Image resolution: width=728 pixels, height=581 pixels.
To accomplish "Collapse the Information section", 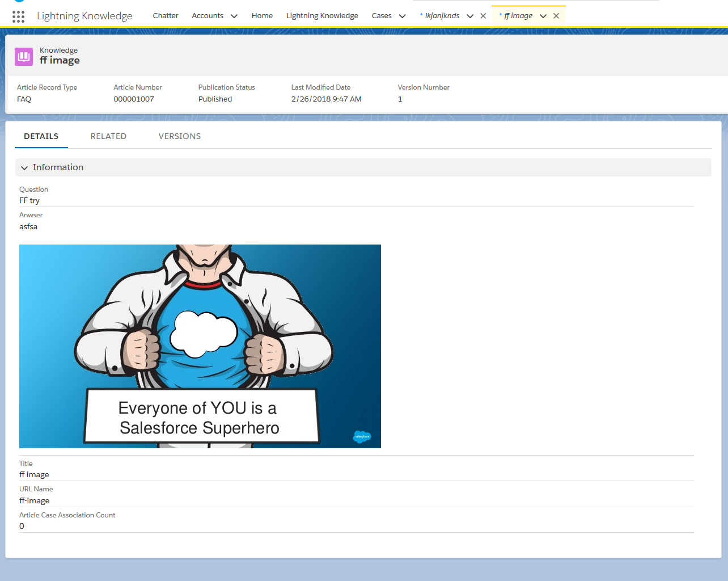I will (x=24, y=168).
